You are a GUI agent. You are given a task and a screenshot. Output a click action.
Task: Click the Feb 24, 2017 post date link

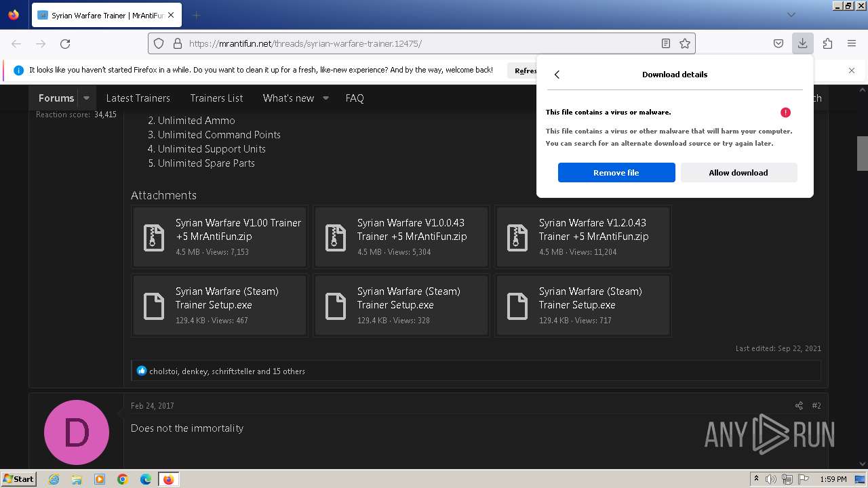pyautogui.click(x=153, y=406)
